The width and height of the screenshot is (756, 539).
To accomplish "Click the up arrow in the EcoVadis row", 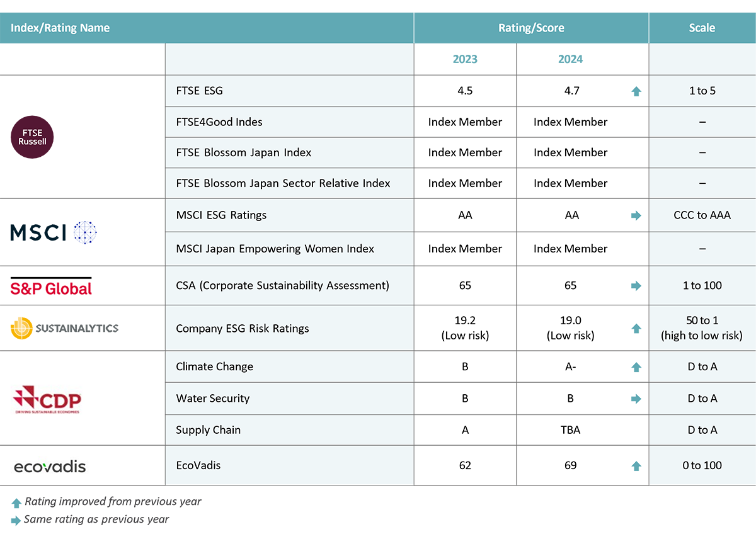I will tap(636, 466).
